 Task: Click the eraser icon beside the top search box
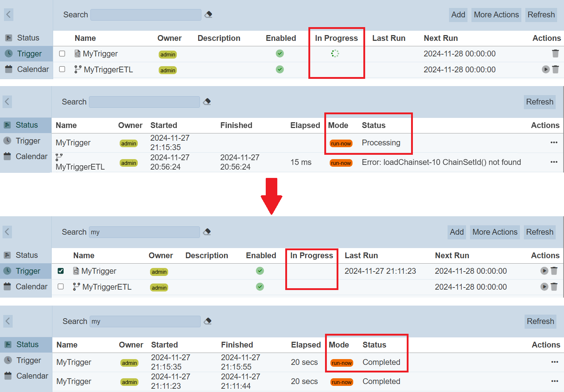tap(208, 14)
